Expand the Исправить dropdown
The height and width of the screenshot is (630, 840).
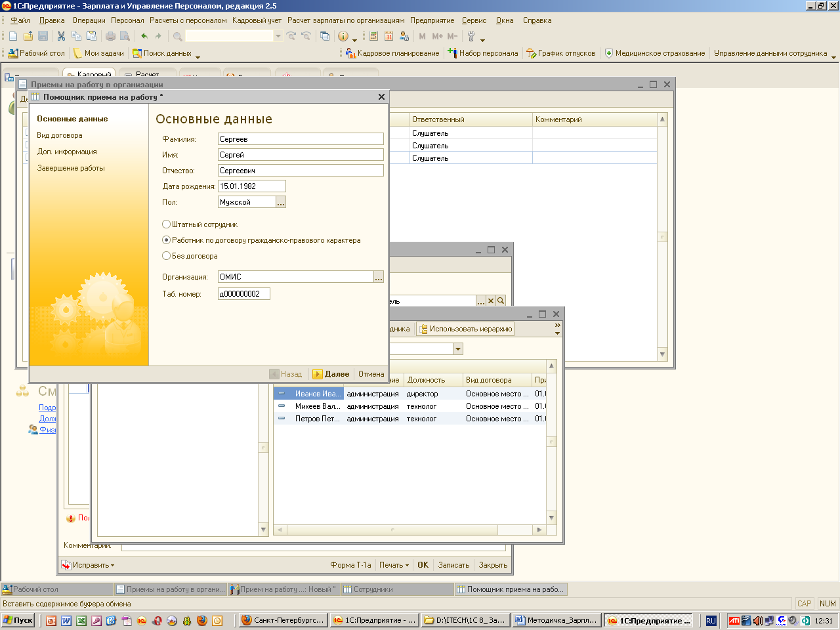pos(88,565)
